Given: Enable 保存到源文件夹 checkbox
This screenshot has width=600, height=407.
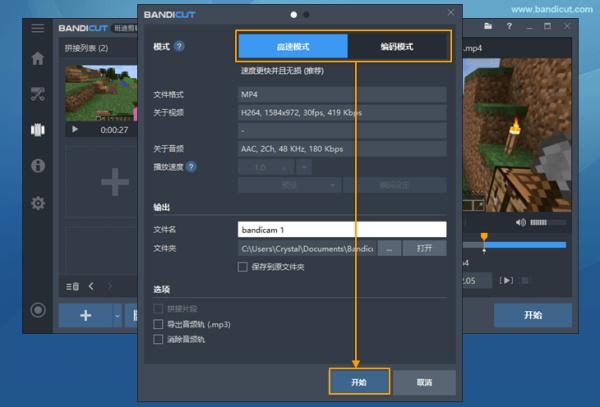Looking at the screenshot, I should (x=243, y=267).
